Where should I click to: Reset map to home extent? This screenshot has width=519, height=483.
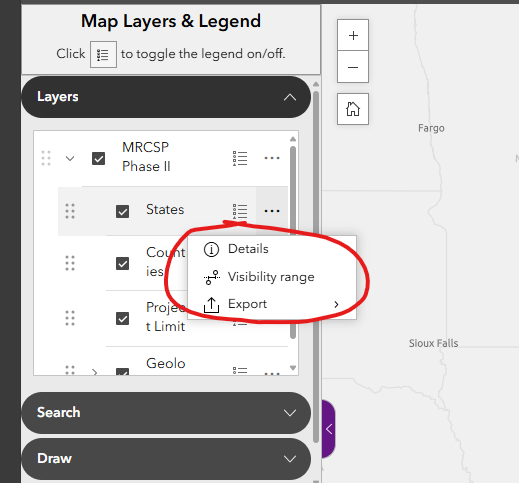point(353,109)
